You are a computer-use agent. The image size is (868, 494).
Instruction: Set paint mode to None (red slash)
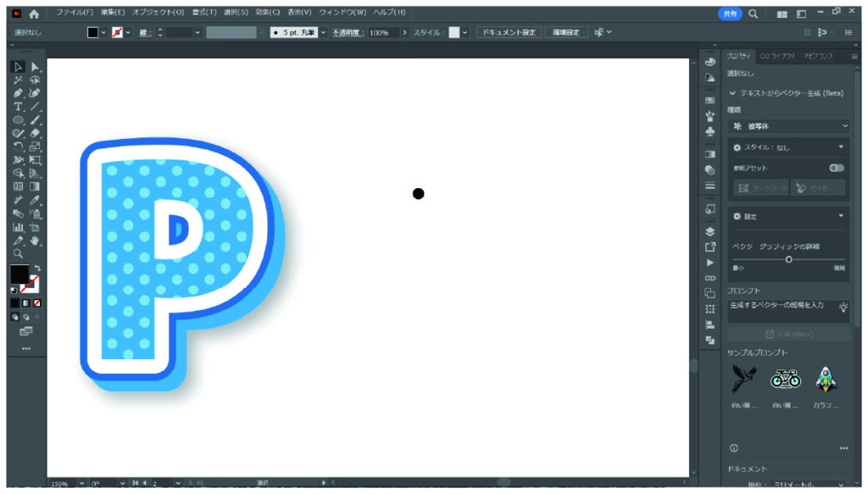37,303
